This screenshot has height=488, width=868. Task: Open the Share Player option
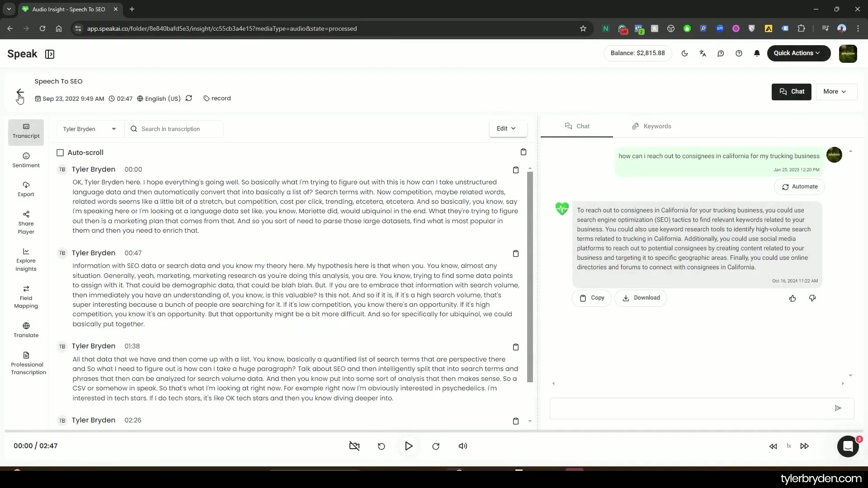pos(26,223)
